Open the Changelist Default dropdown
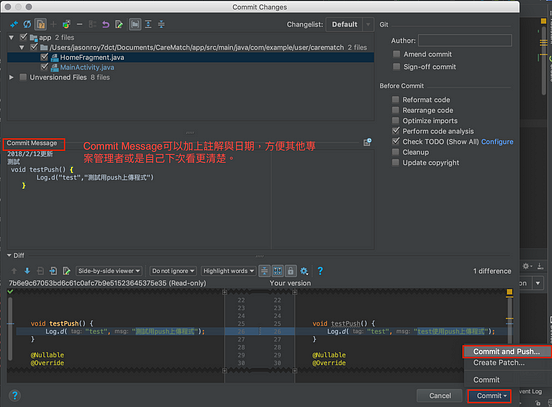552x407 pixels. coord(350,24)
